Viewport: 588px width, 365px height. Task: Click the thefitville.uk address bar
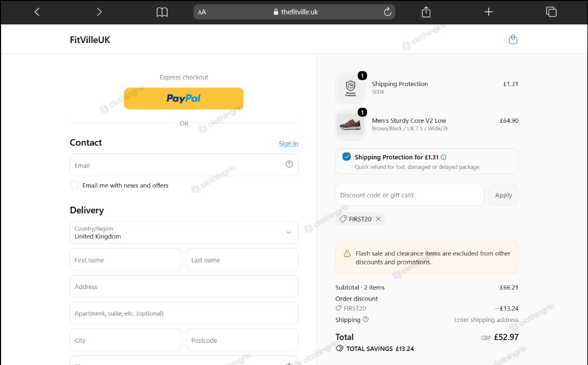click(294, 12)
